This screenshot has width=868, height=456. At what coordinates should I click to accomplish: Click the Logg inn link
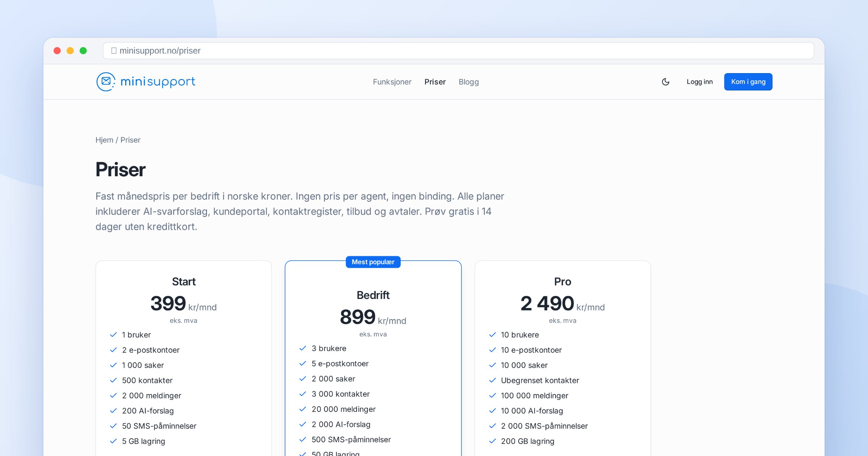(x=699, y=82)
